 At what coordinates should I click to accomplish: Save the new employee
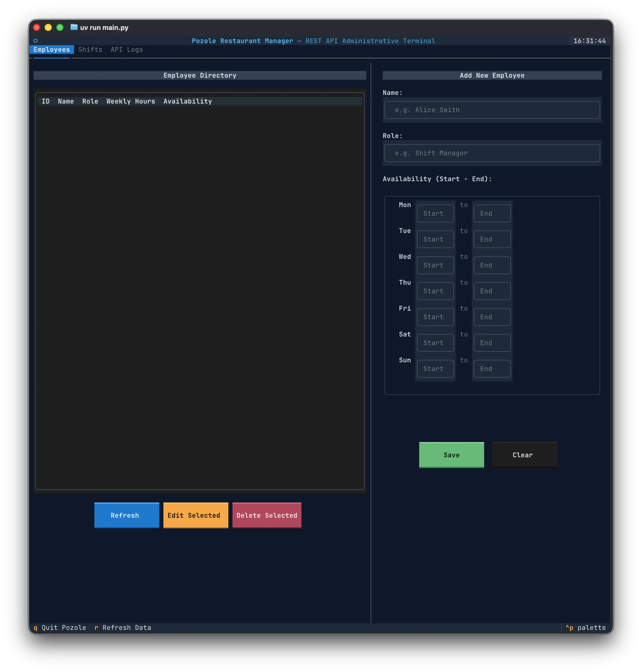451,455
